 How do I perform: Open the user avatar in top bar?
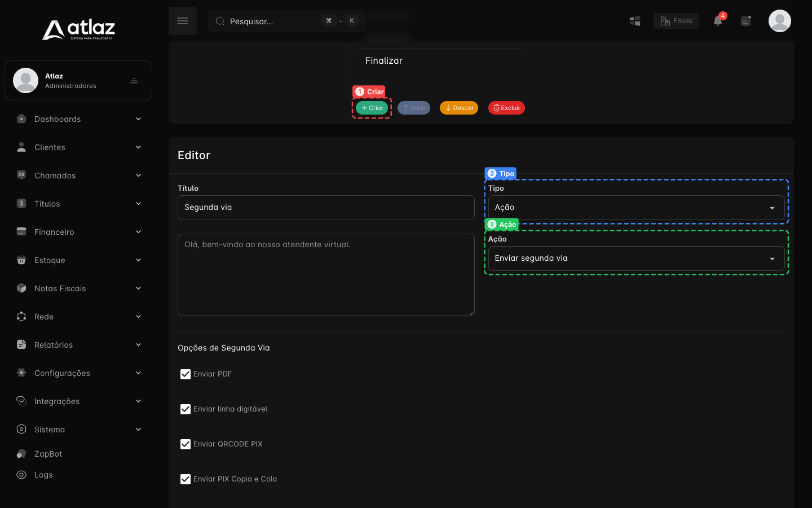pos(780,21)
